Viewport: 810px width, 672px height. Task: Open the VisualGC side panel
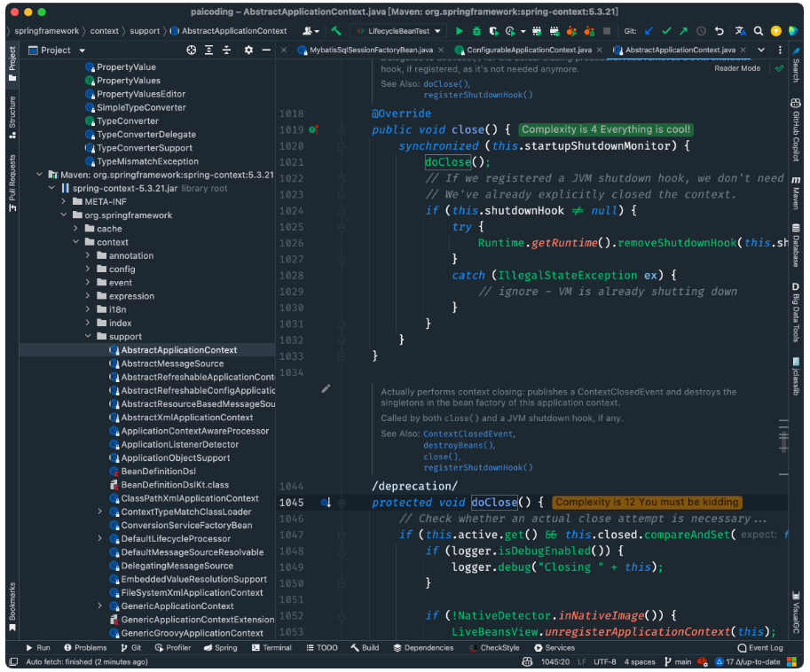point(796,612)
